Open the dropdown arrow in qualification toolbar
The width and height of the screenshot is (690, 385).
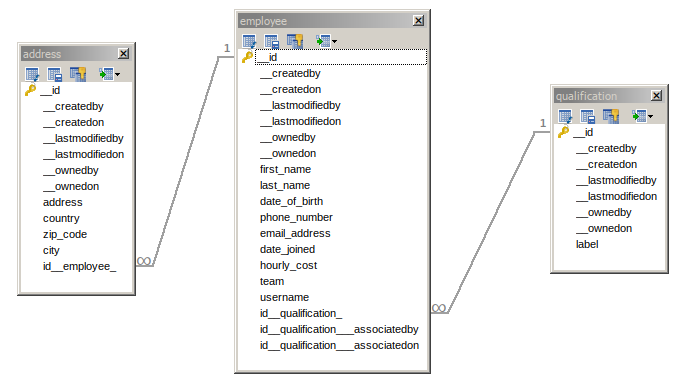click(650, 117)
